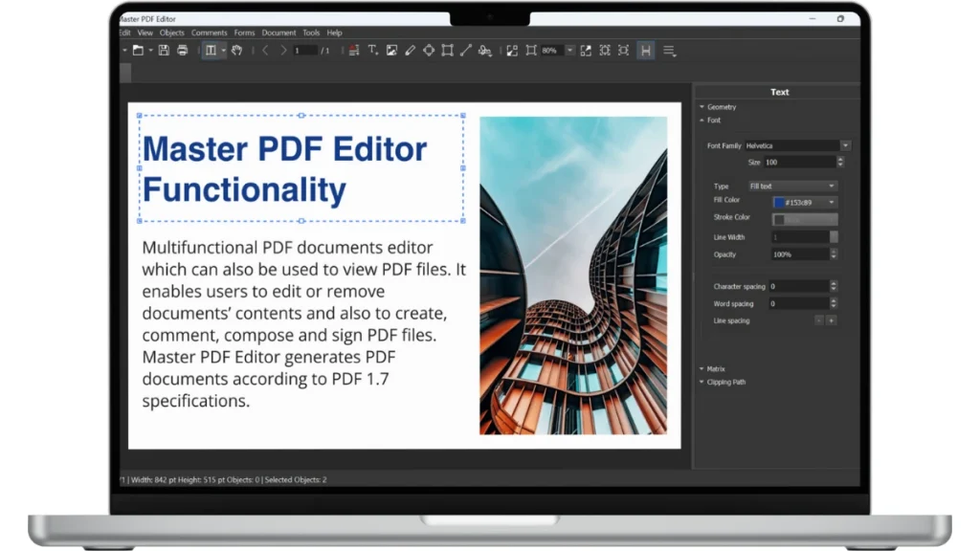Open the Comments menu

tap(210, 33)
